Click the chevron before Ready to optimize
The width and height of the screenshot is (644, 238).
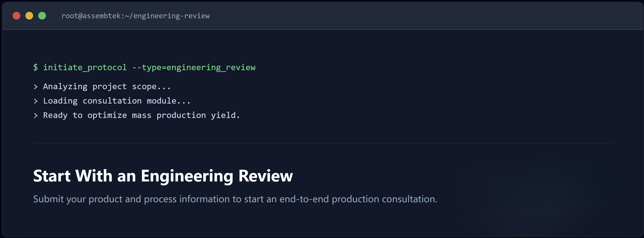(36, 116)
